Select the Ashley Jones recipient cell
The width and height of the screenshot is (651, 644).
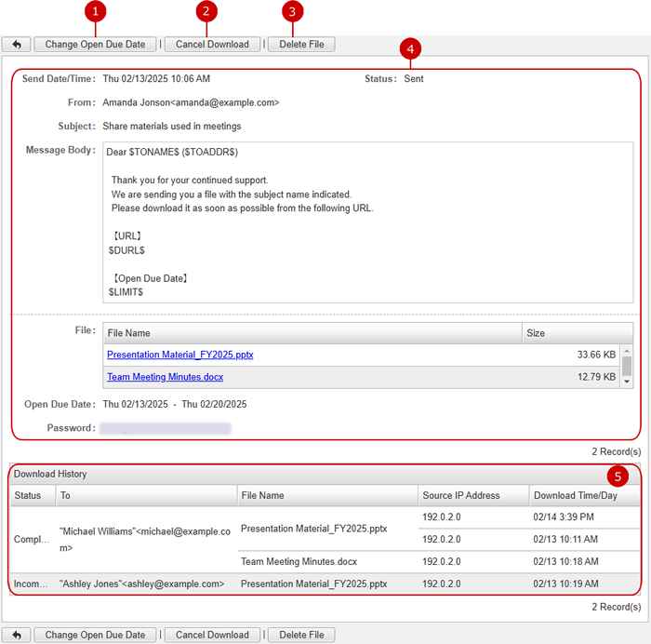coord(147,584)
